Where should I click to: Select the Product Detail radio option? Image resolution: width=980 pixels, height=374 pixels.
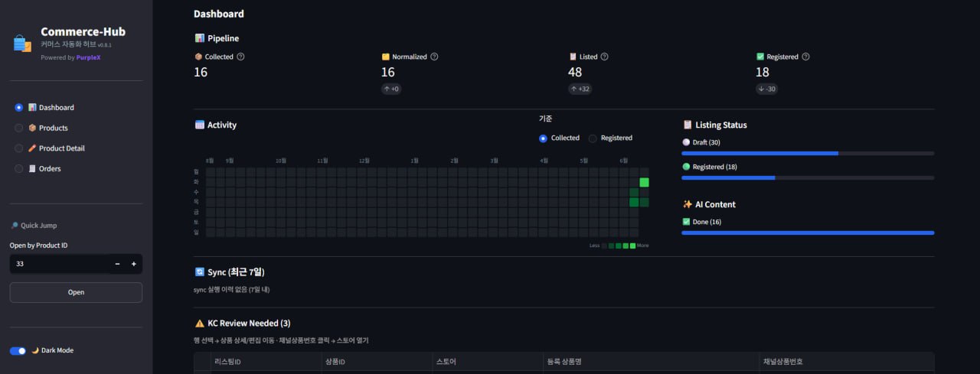pyautogui.click(x=19, y=148)
